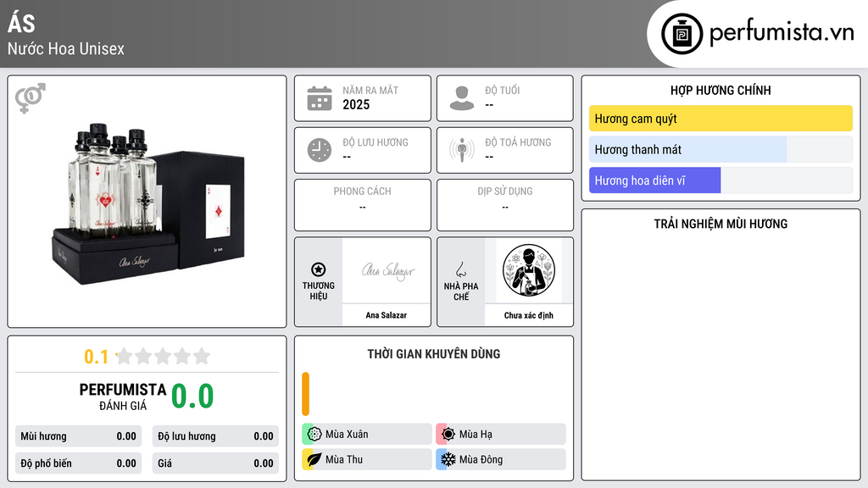Open the Chưa xác định perfumer link
Screen dimensions: 868x488
tap(529, 315)
